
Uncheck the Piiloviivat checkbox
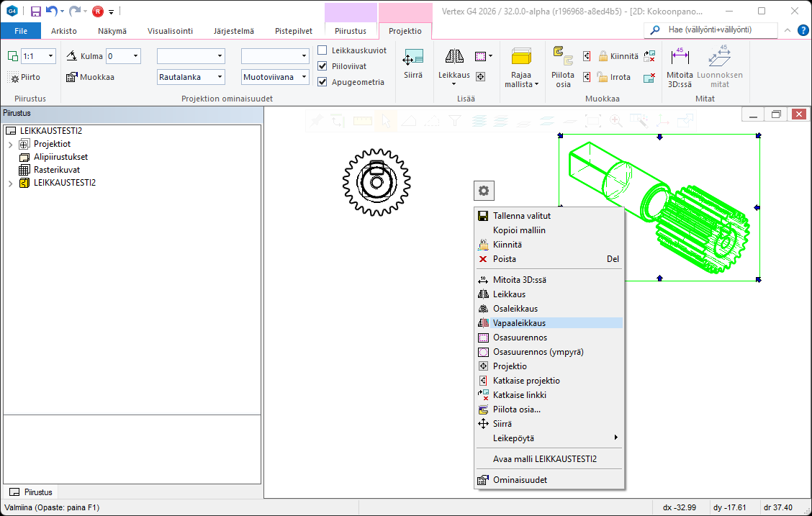point(322,66)
